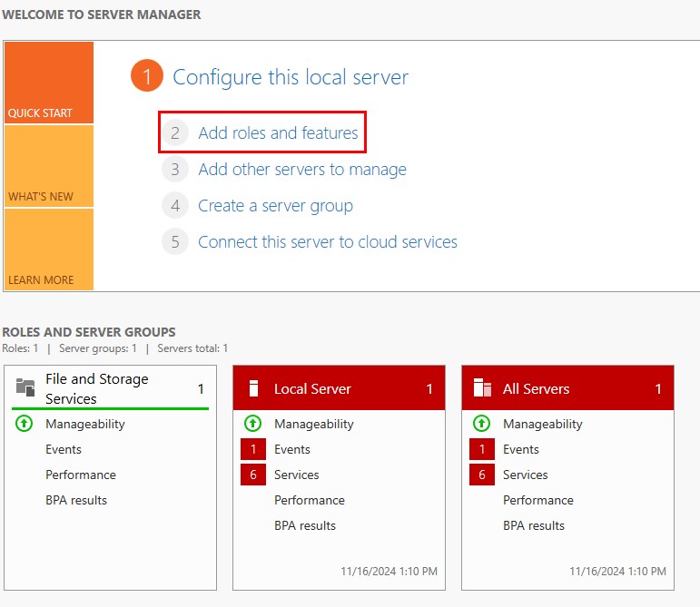Click the File and Storage Services icon

[x=25, y=387]
